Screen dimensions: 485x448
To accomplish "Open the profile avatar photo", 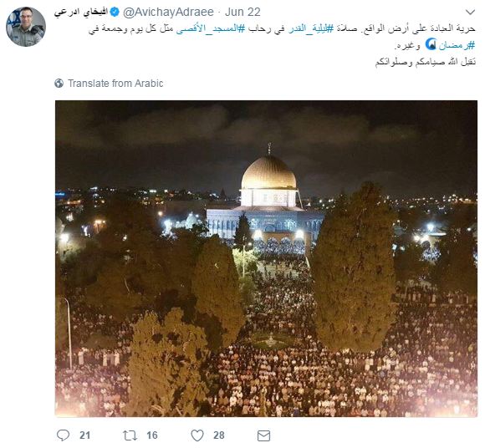I will (26, 27).
